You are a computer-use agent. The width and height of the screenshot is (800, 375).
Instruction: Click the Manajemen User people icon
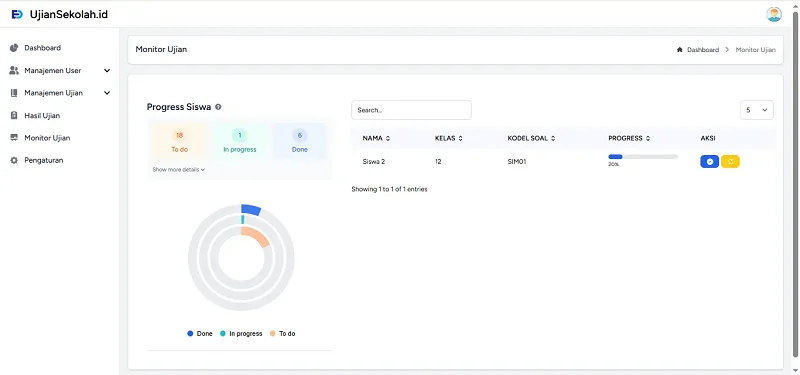pos(14,70)
